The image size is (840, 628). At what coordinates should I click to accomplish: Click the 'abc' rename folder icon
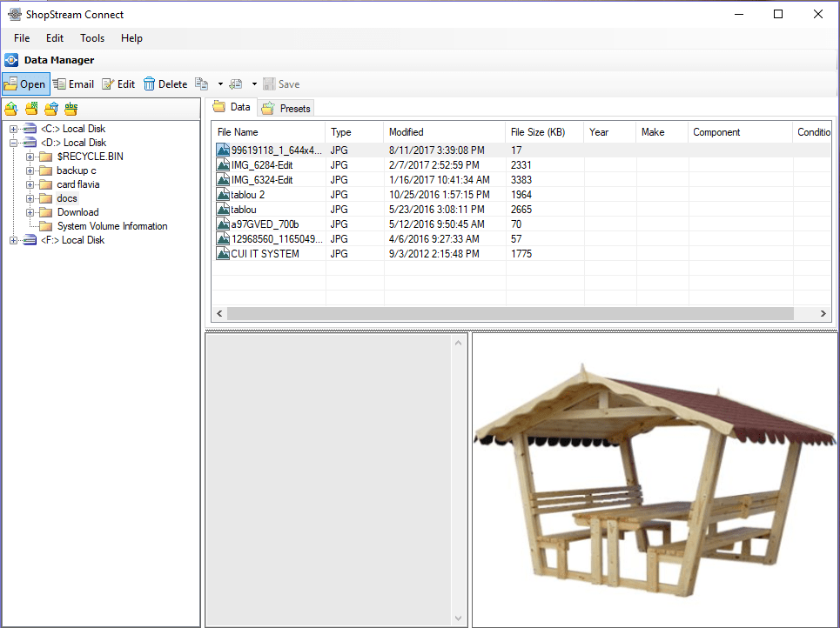(x=71, y=109)
